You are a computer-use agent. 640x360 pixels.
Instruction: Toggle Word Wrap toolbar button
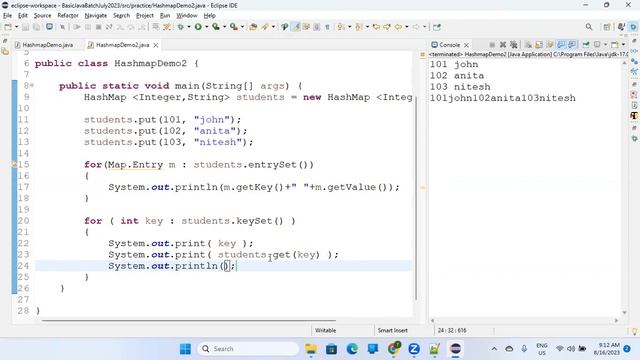306,27
